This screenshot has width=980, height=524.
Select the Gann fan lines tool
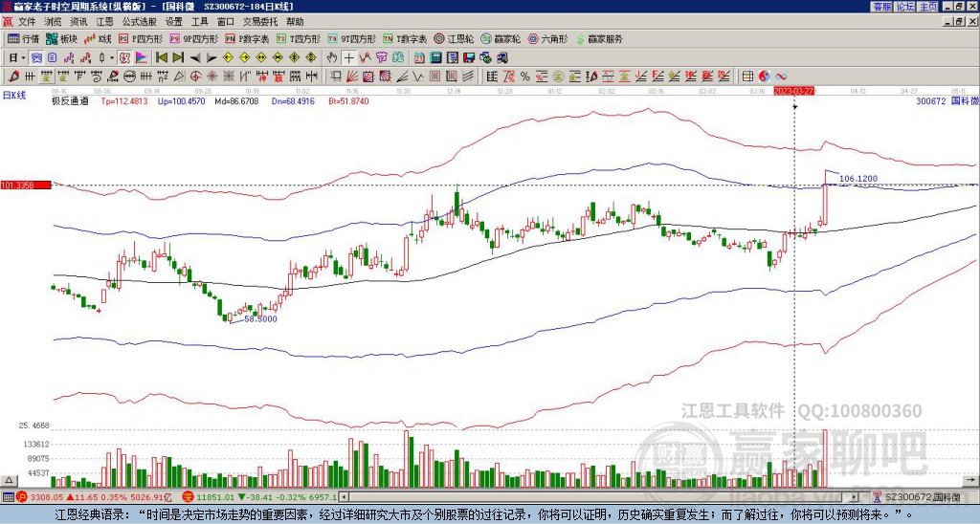(x=351, y=76)
